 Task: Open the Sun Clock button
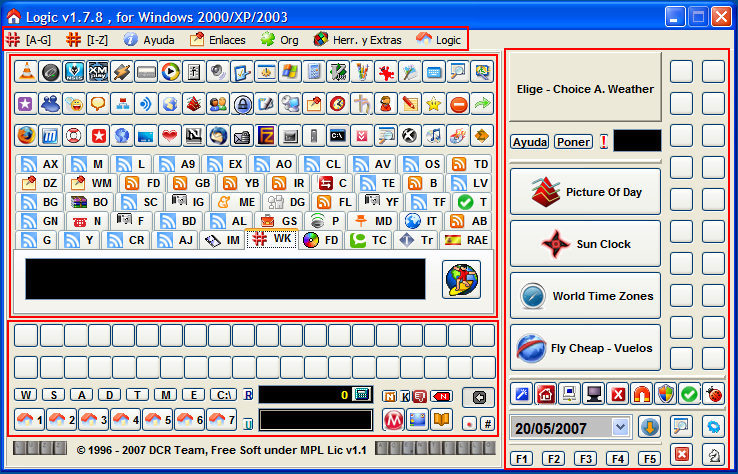coord(586,244)
